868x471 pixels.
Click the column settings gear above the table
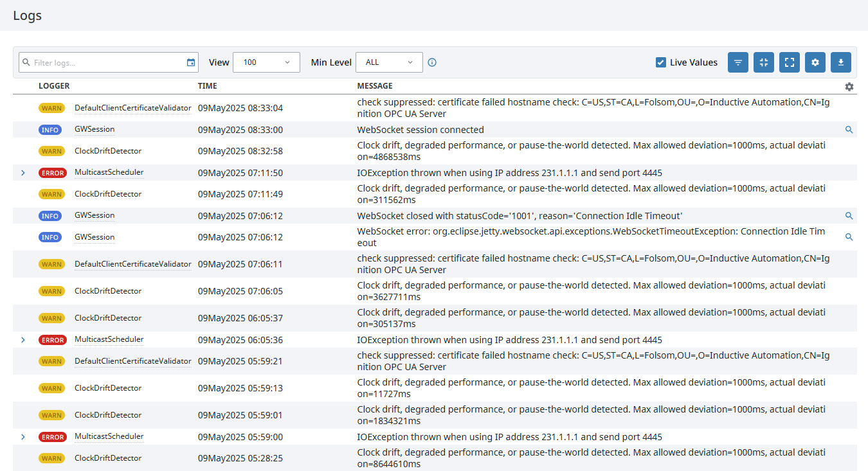pos(849,87)
